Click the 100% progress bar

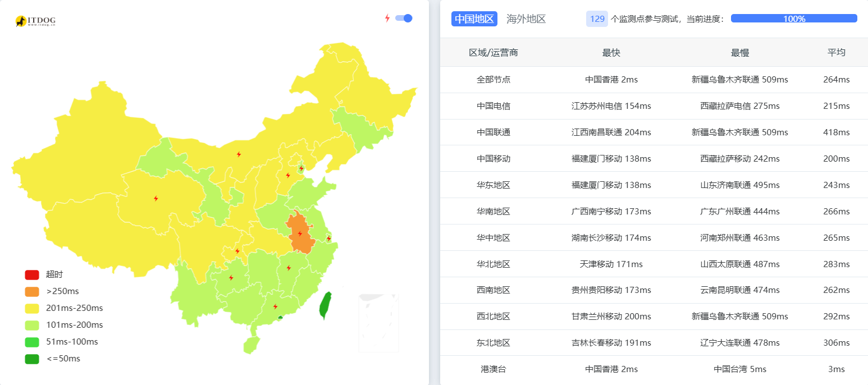(x=794, y=19)
